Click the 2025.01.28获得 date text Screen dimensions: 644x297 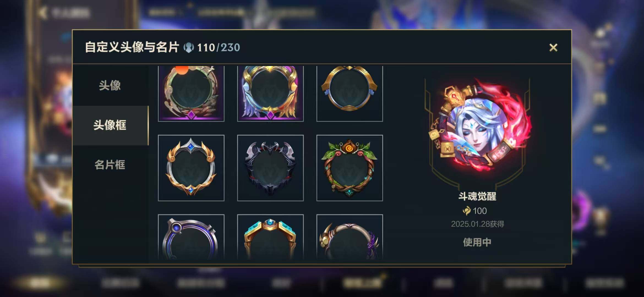pyautogui.click(x=477, y=224)
